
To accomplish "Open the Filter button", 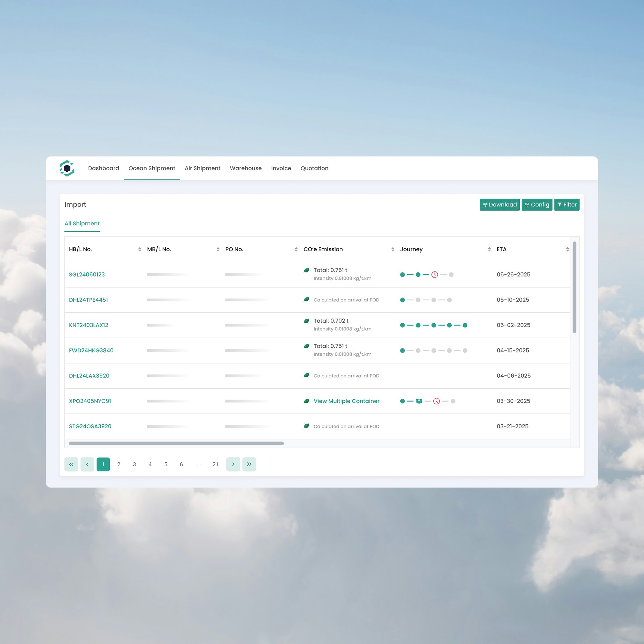I will tap(567, 205).
